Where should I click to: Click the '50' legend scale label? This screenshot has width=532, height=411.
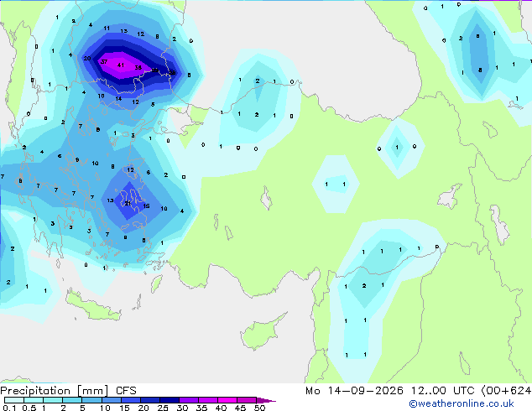259,408
